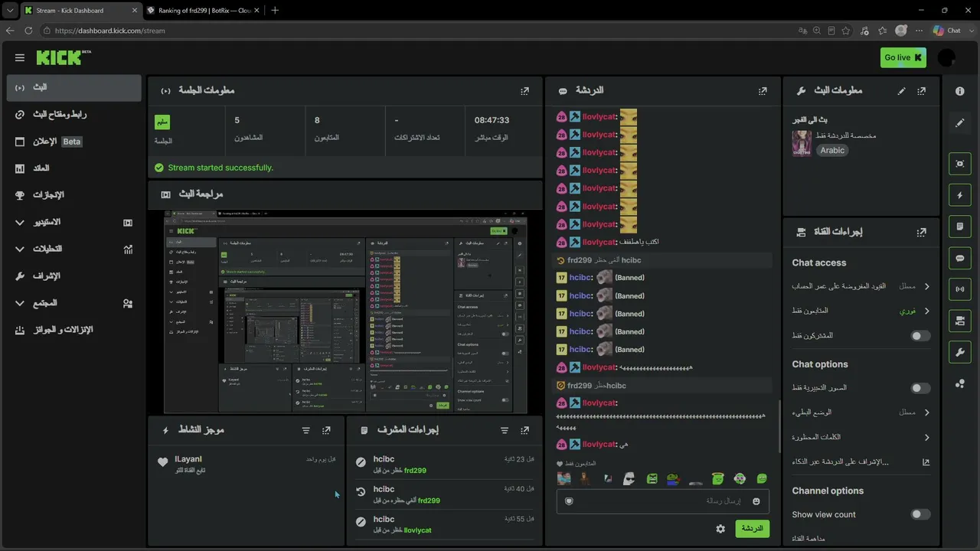The width and height of the screenshot is (980, 551).
Task: Click the message input field إرسال رسالة
Action: click(663, 501)
